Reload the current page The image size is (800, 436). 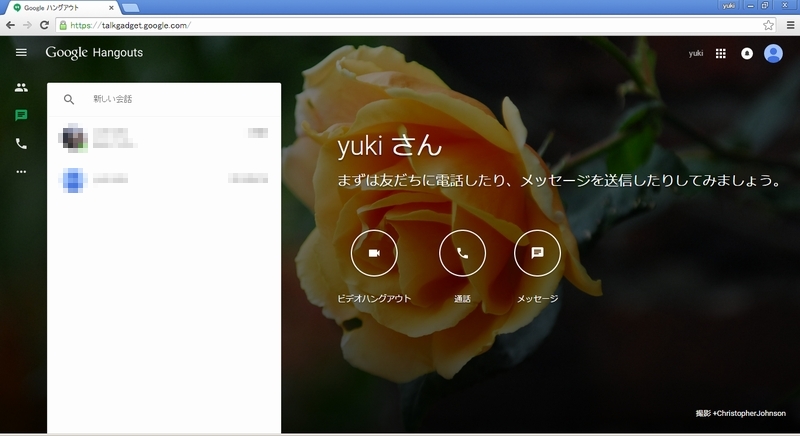(x=44, y=25)
